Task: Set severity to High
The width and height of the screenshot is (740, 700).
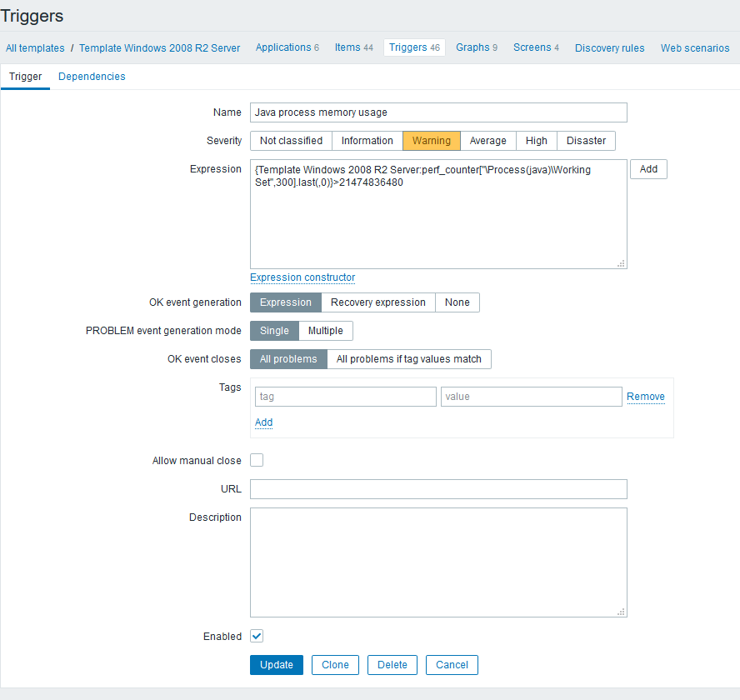Action: [x=537, y=141]
